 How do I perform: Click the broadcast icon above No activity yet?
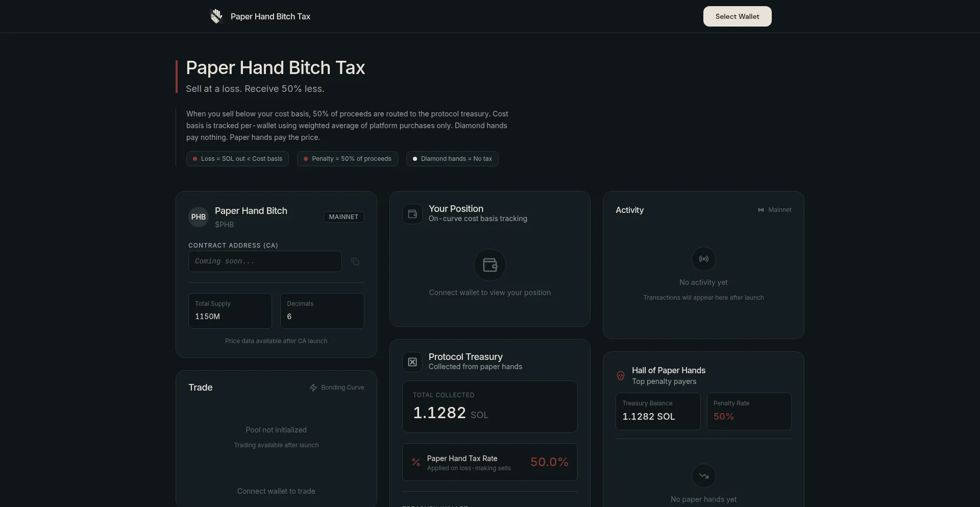(x=703, y=259)
